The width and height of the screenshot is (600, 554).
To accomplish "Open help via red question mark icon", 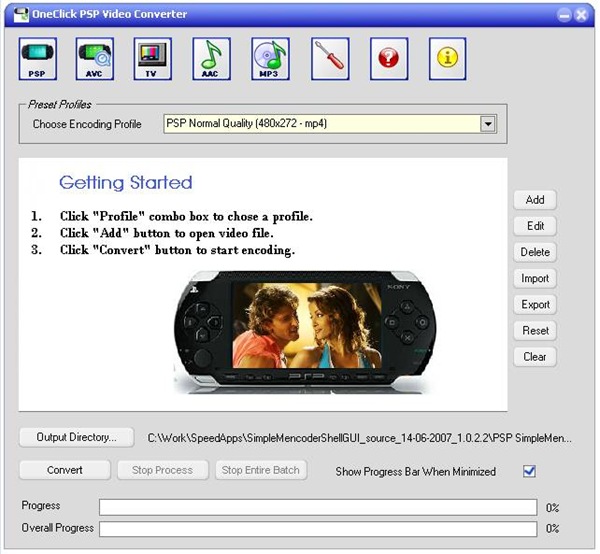I will click(x=389, y=59).
